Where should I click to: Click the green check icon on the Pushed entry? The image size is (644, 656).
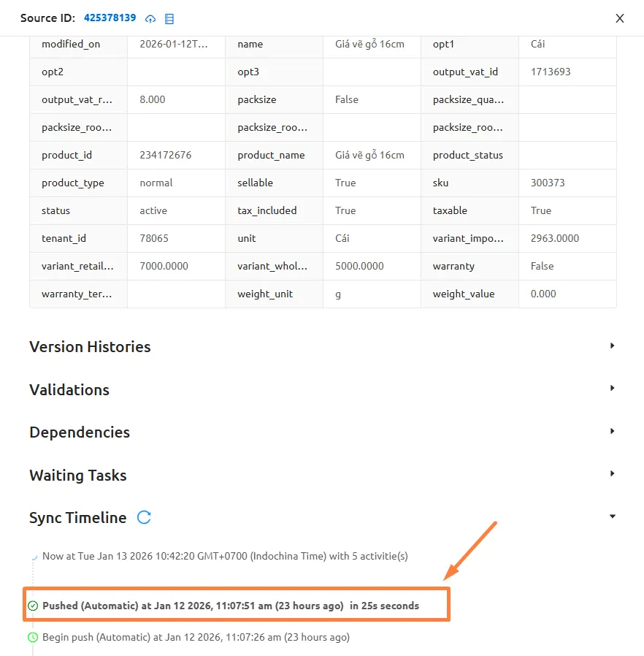32,606
